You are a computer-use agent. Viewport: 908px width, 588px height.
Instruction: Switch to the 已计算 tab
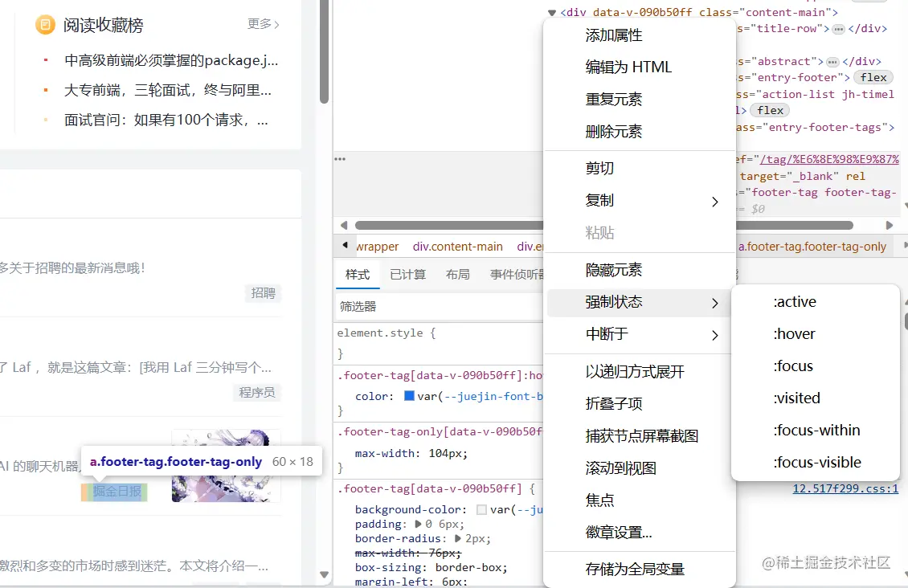tap(407, 275)
